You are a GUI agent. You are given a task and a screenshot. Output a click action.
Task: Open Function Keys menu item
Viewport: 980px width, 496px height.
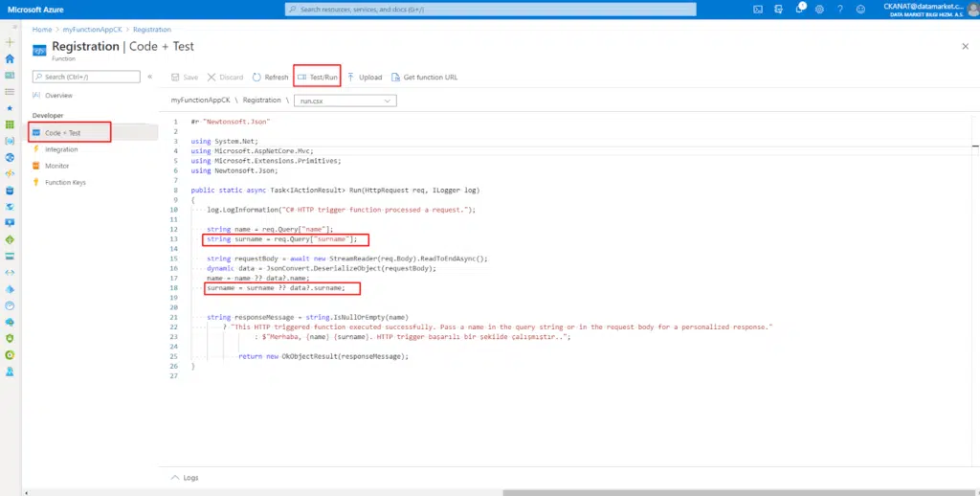click(65, 183)
